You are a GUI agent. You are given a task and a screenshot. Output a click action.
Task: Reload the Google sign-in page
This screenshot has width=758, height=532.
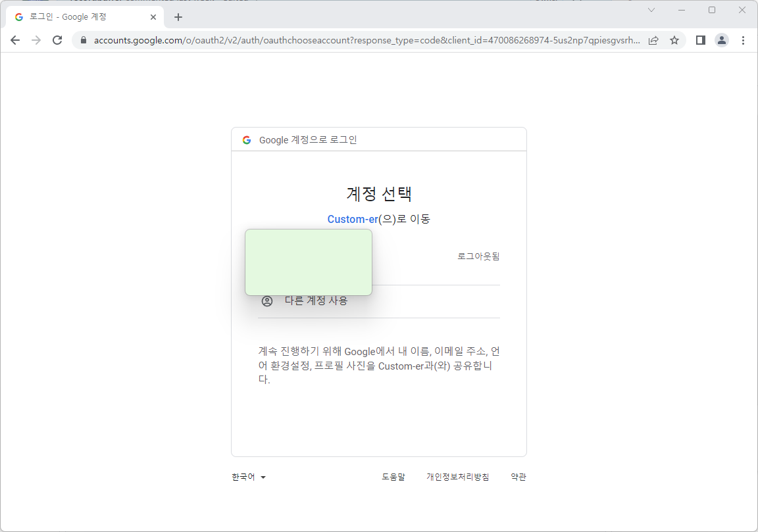click(57, 40)
